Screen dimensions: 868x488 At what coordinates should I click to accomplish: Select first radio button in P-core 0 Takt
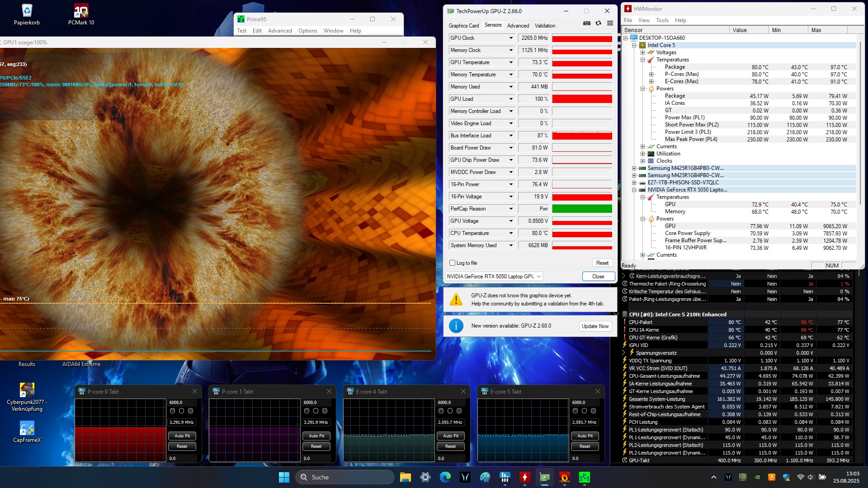[172, 411]
